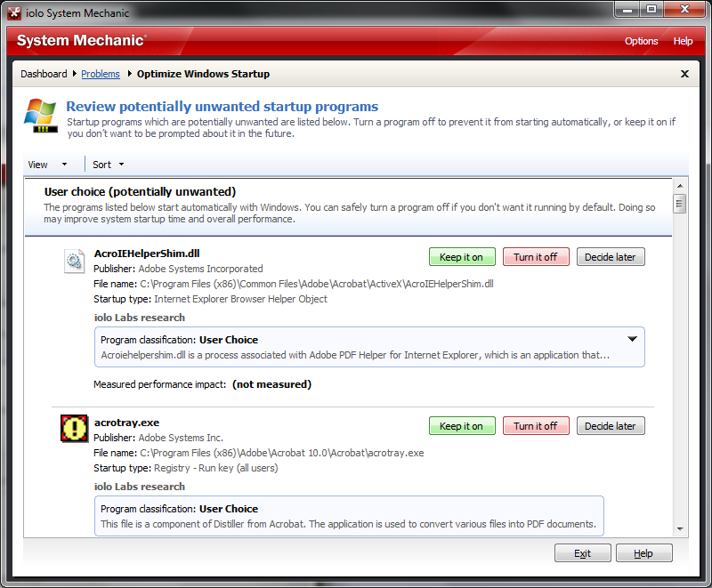Screen dimensions: 712x588
Task: Click the iolo System Mechanic title bar icon
Action: (x=15, y=12)
